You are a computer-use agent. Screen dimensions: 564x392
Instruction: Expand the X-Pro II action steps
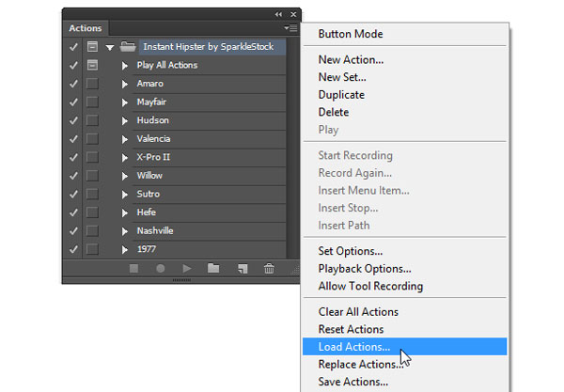pos(124,158)
